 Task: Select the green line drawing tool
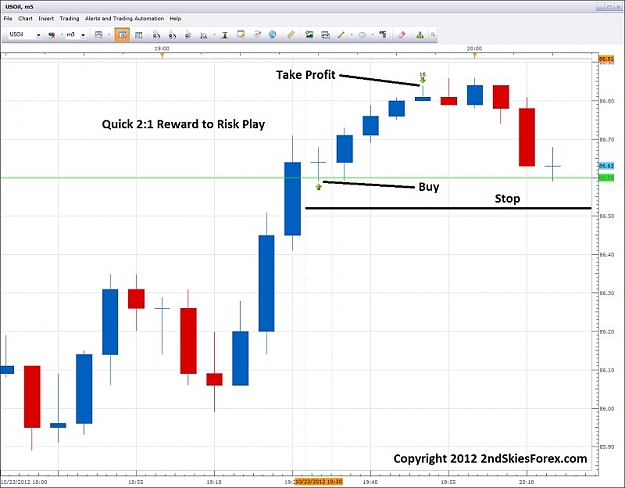tap(341, 35)
